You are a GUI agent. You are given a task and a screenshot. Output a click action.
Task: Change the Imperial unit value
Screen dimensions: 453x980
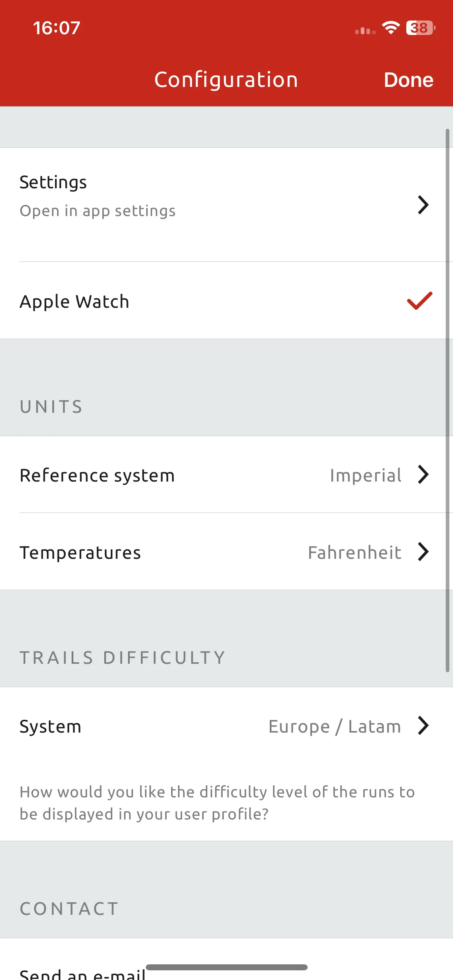(x=366, y=475)
